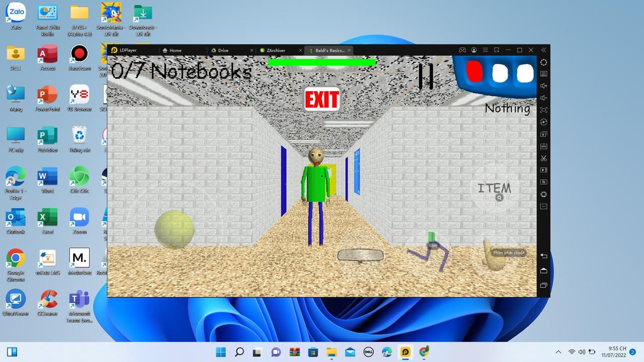Pause the Baldi's Basics game

[426, 76]
